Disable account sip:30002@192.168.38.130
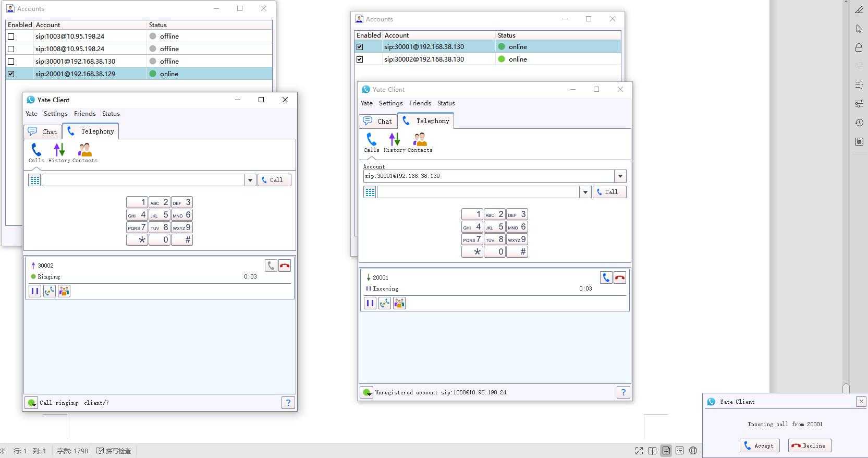 [x=360, y=59]
